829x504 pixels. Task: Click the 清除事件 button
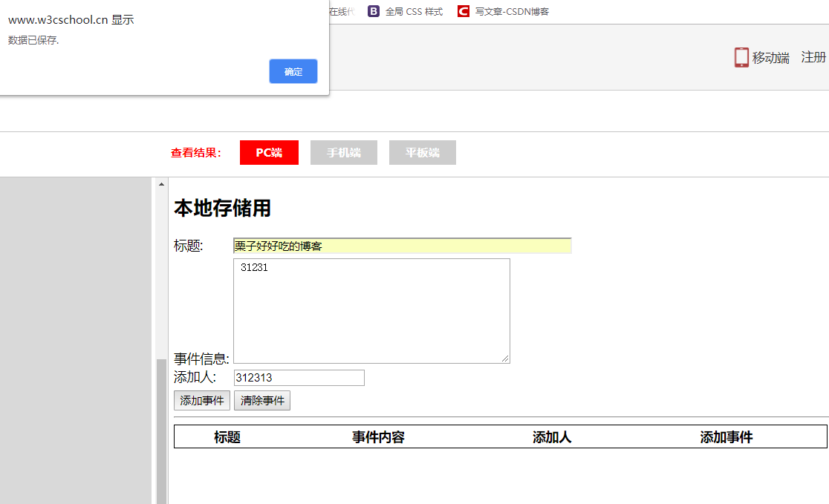point(261,400)
